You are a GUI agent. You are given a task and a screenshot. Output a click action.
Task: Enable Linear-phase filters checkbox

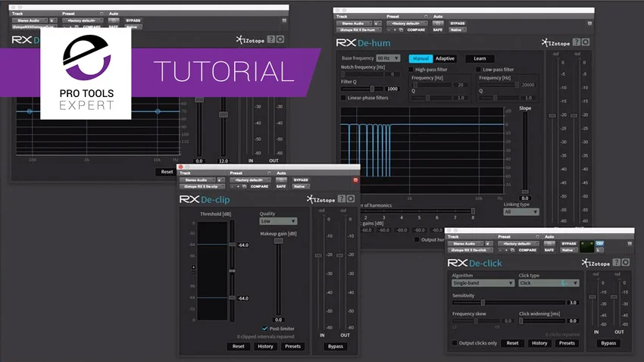click(343, 98)
